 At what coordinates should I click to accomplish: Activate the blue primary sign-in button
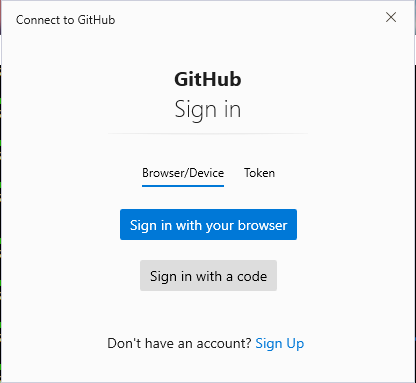[x=208, y=225]
